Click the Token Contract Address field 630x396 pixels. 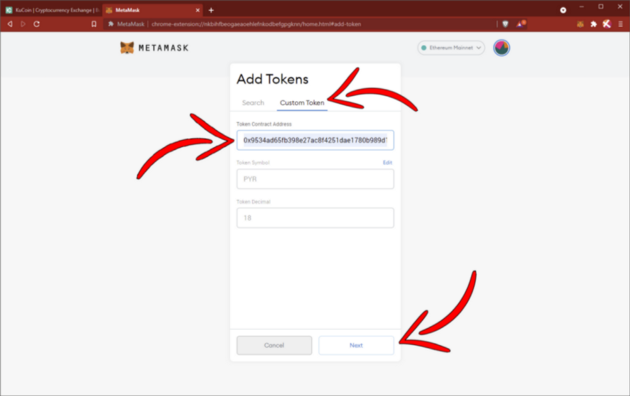pos(315,140)
